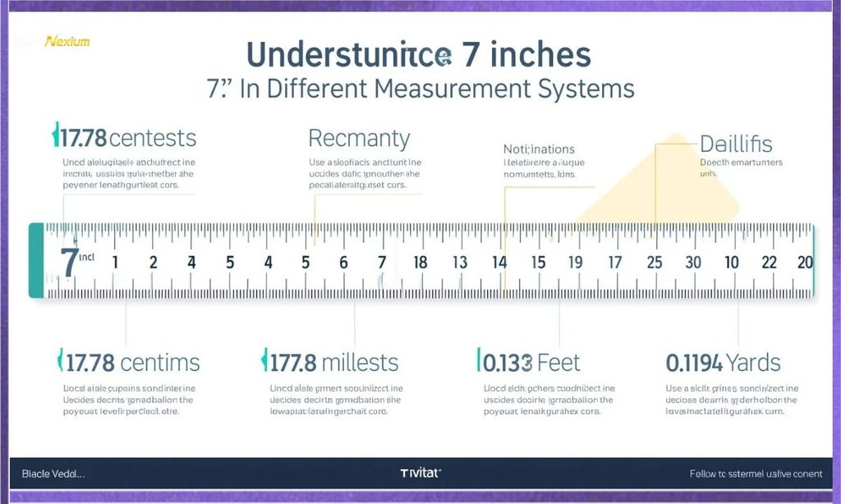Image resolution: width=841 pixels, height=504 pixels.
Task: Click the large 7 on the ruler
Action: (69, 263)
